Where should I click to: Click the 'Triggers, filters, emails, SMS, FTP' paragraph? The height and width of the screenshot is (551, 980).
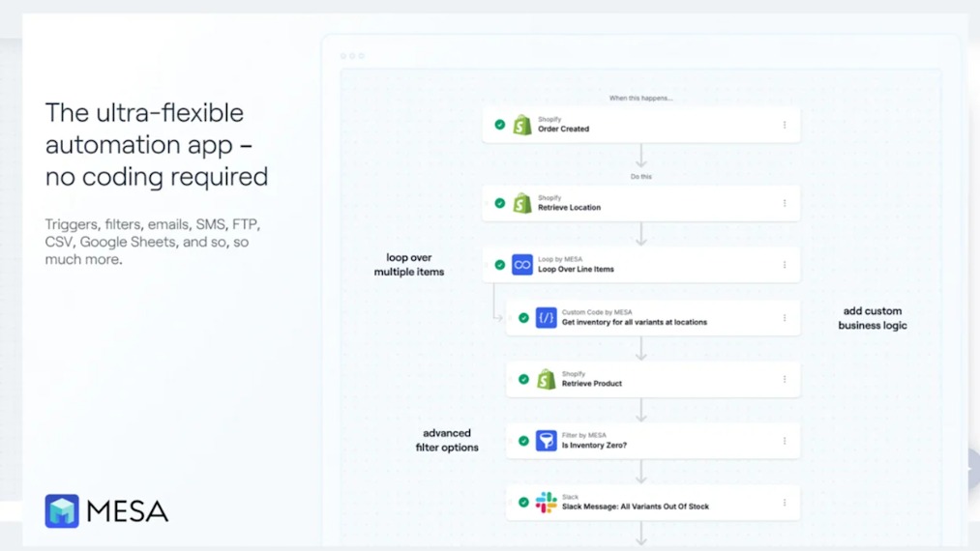[x=153, y=242]
